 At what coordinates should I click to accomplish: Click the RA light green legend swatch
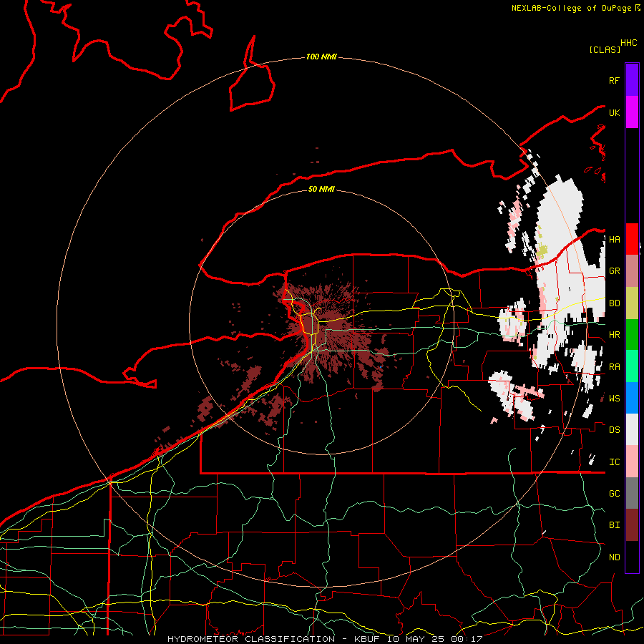coord(632,366)
